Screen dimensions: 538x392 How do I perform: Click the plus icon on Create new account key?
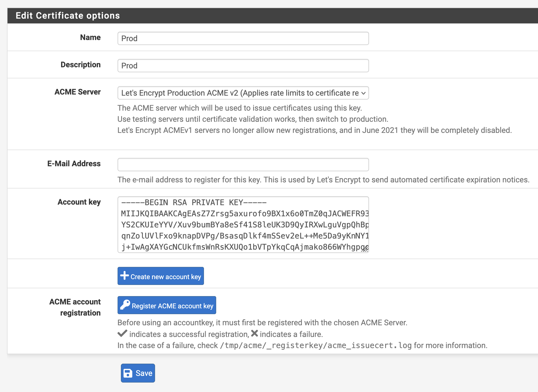(x=124, y=276)
